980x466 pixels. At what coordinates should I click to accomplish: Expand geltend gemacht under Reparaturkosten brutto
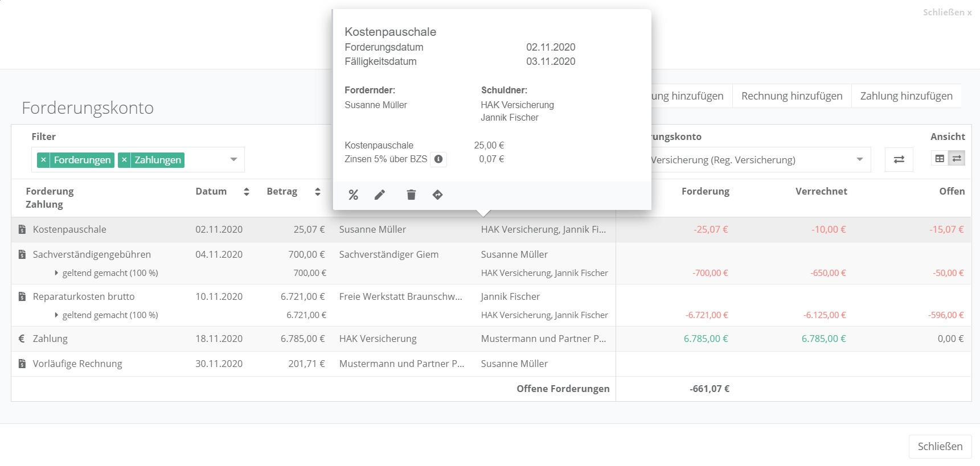pos(56,315)
